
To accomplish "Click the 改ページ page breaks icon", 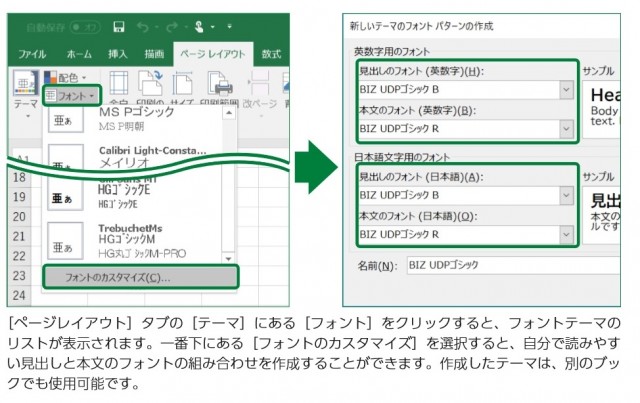I will [x=260, y=83].
